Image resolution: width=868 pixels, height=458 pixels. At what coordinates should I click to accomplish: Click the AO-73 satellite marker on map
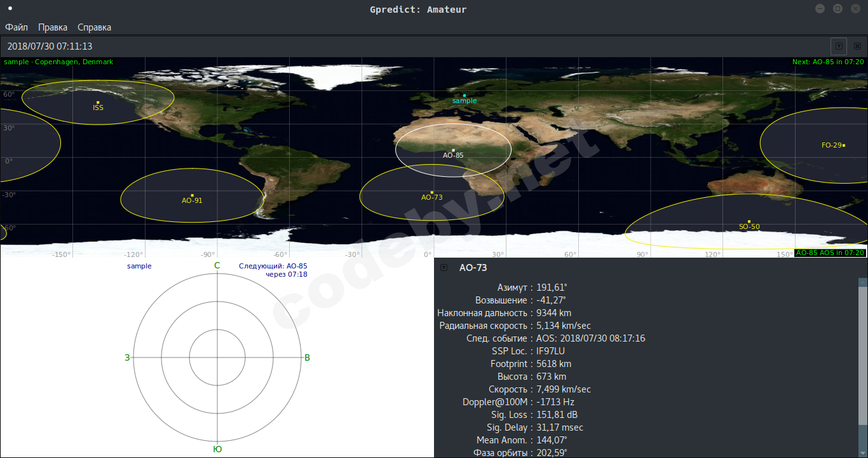point(432,192)
